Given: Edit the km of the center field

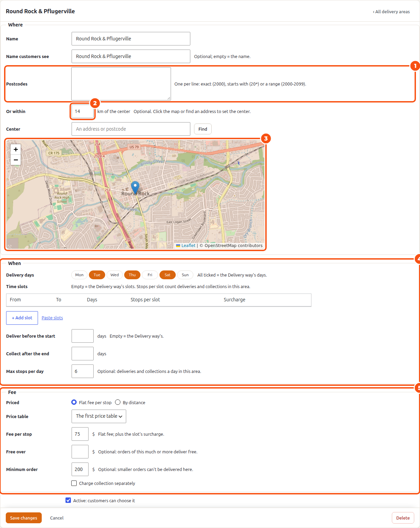Looking at the screenshot, I should (82, 111).
